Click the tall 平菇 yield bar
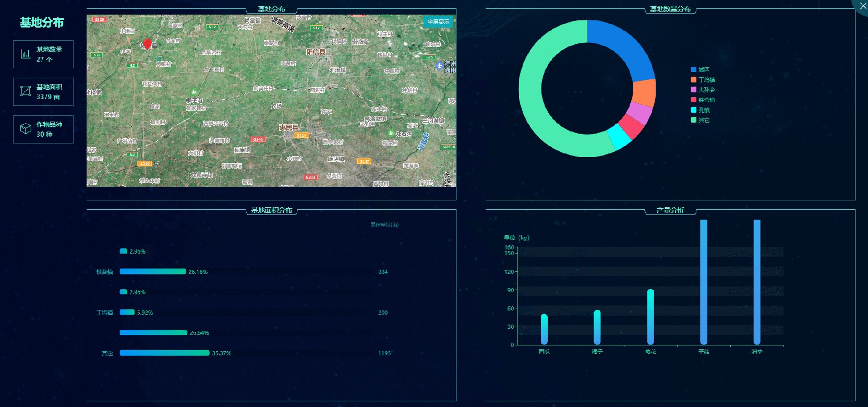Image resolution: width=868 pixels, height=407 pixels. 704,282
